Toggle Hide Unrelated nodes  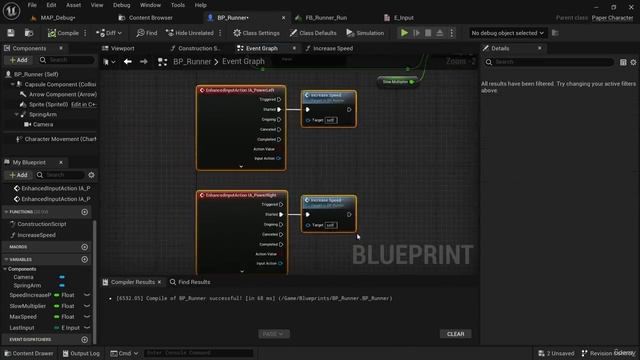click(190, 33)
